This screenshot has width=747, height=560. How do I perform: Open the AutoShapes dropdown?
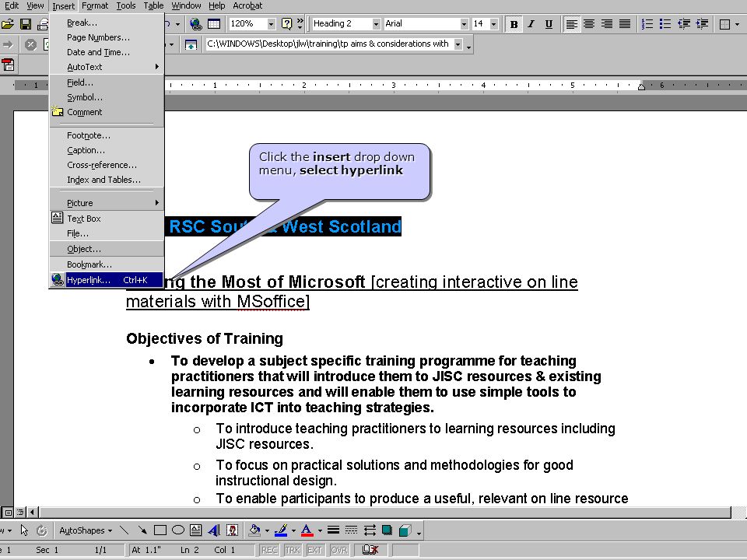(x=86, y=530)
